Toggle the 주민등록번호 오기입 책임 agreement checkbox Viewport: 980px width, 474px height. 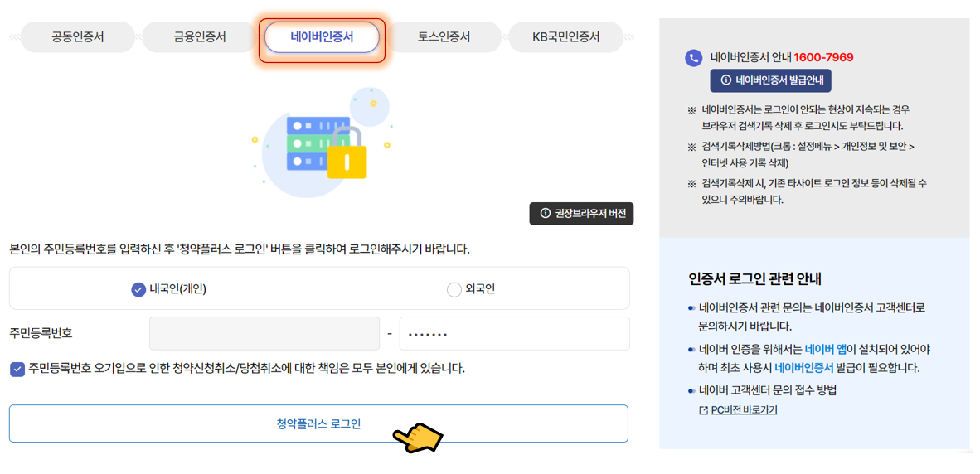[17, 369]
